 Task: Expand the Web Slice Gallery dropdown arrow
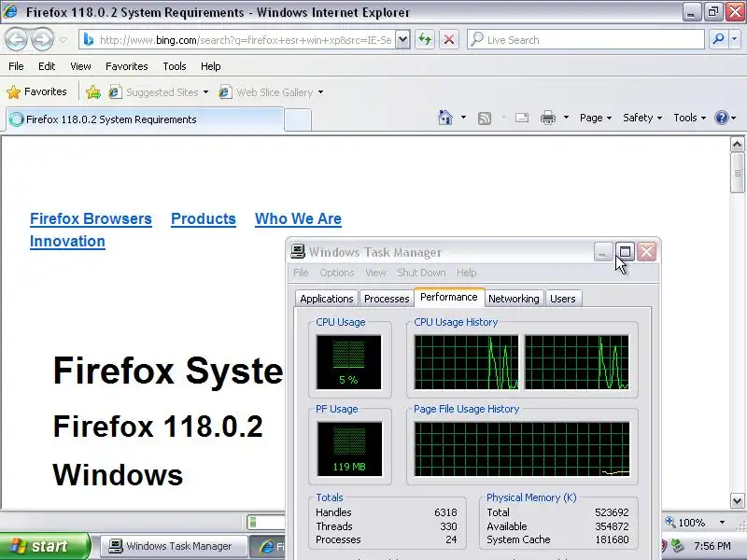pos(320,92)
